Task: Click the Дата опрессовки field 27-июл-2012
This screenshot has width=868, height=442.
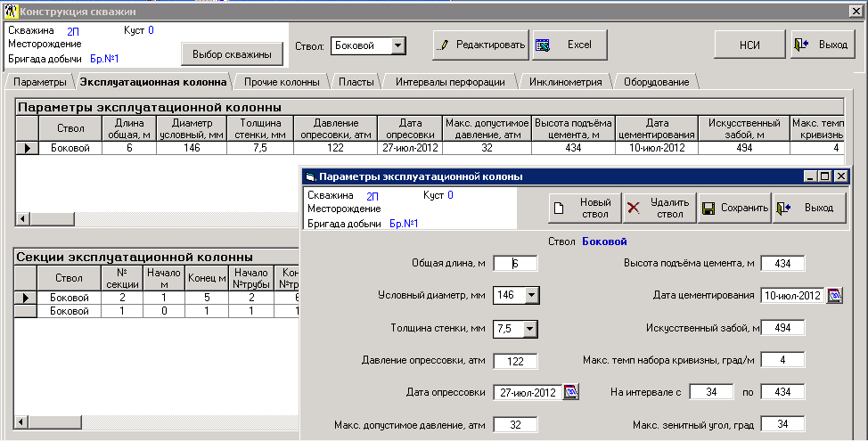Action: 528,393
